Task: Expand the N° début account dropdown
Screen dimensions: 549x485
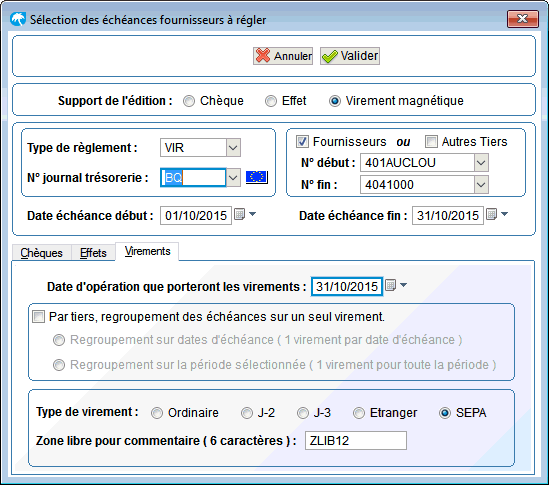Action: coord(481,163)
